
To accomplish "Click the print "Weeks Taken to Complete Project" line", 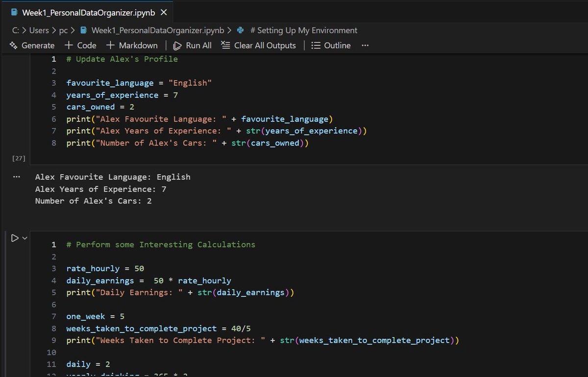I will pyautogui.click(x=263, y=340).
